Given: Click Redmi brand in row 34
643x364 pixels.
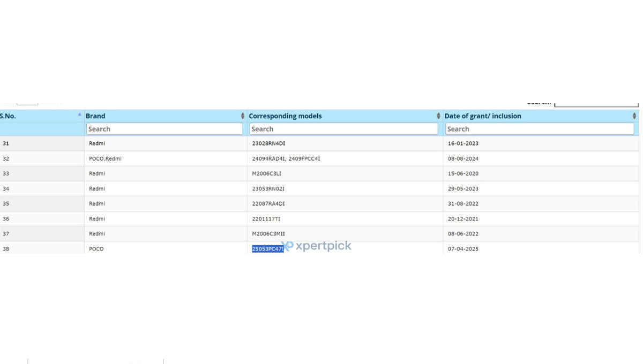Looking at the screenshot, I should [x=97, y=188].
